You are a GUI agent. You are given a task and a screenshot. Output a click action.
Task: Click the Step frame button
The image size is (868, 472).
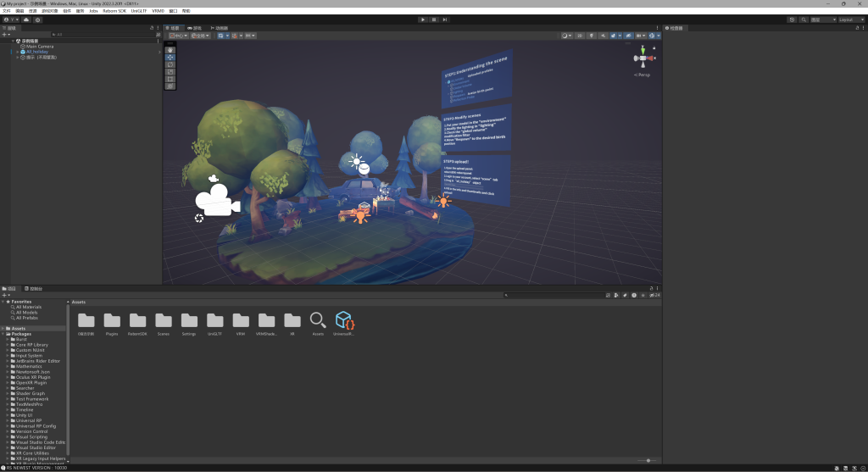click(445, 19)
